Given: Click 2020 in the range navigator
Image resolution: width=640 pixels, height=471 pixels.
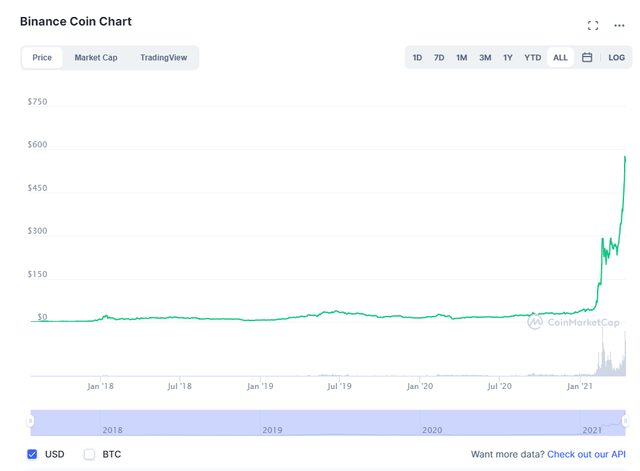Looking at the screenshot, I should click(x=432, y=430).
